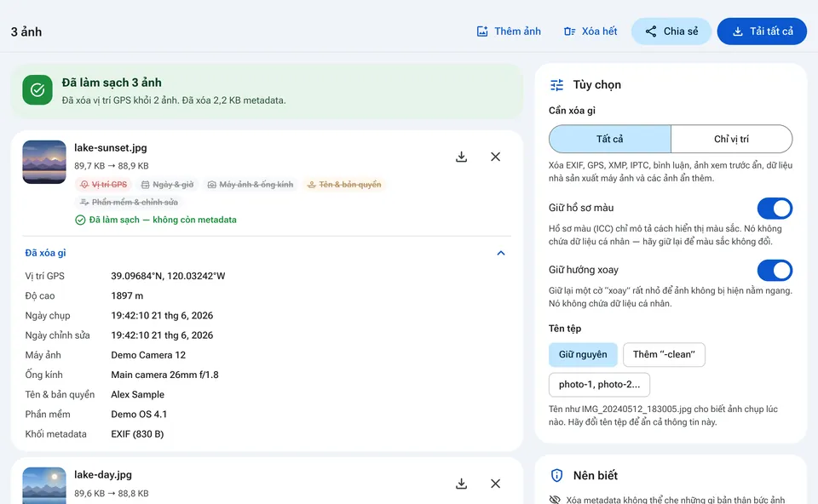This screenshot has height=504, width=818.
Task: Click the Vị trí GPS tag
Action: point(103,185)
